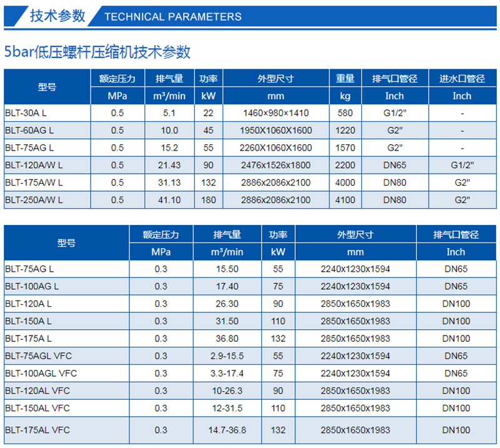Click the weight value 580

[345, 113]
